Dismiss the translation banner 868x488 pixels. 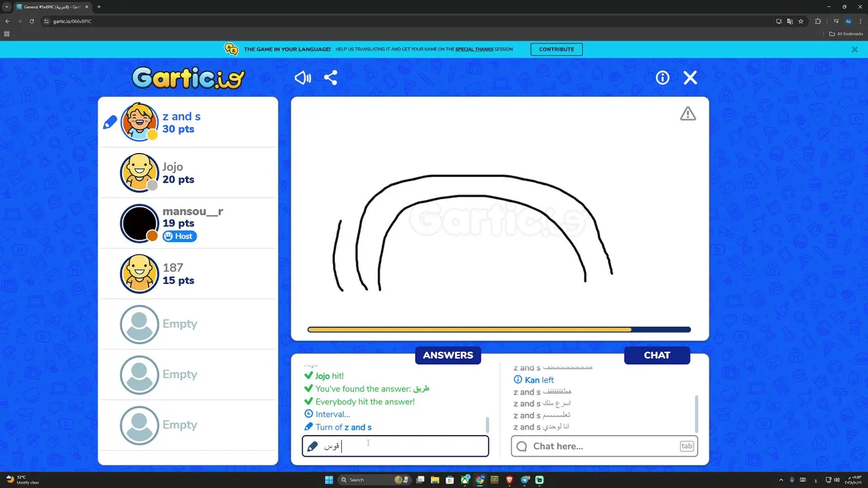tap(854, 49)
